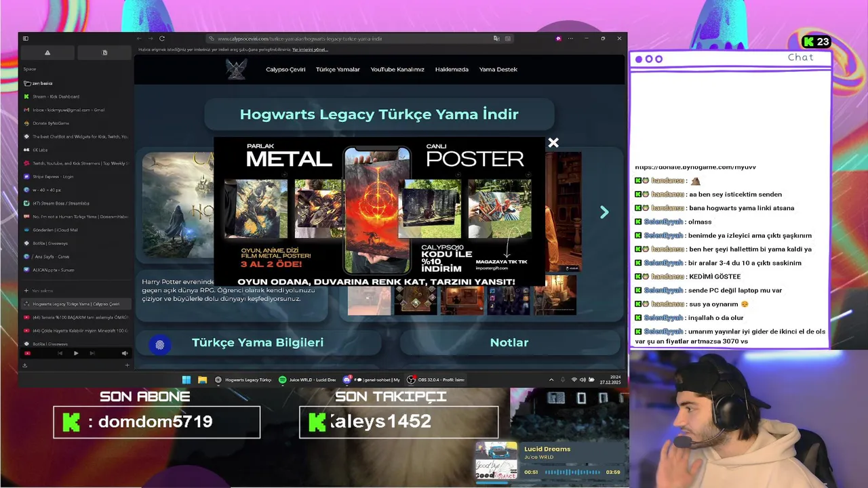
Task: Switch to Spotify Juice WRLD taskbar item
Action: [x=307, y=380]
